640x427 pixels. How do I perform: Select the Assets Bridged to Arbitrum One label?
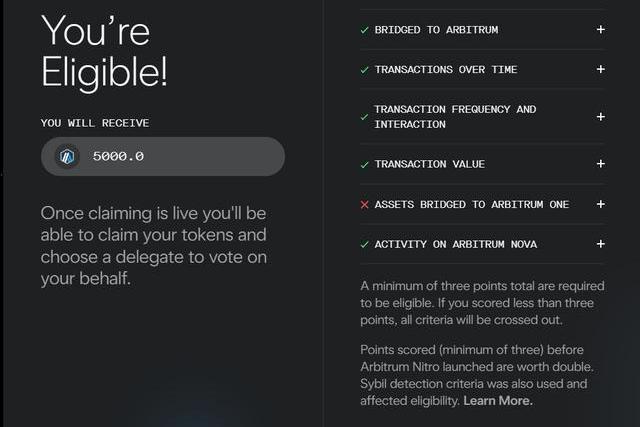click(471, 204)
